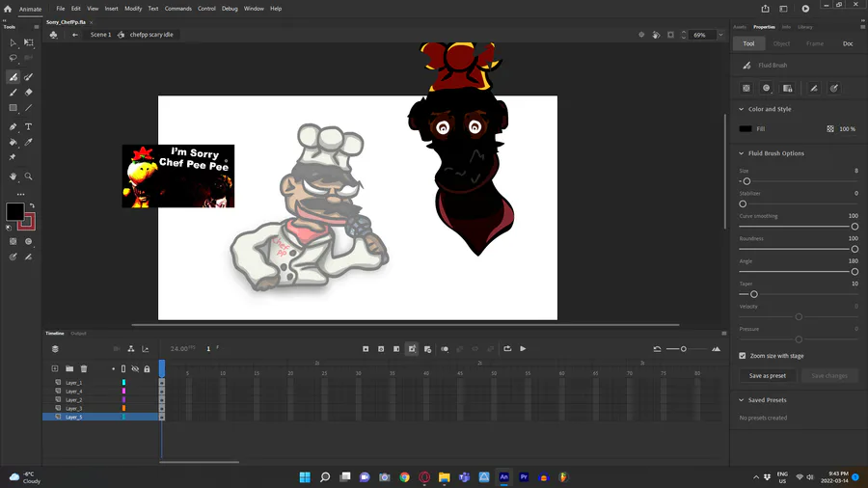Click the New Layer icon in timeline
Viewport: 868px width, 488px height.
click(x=55, y=368)
